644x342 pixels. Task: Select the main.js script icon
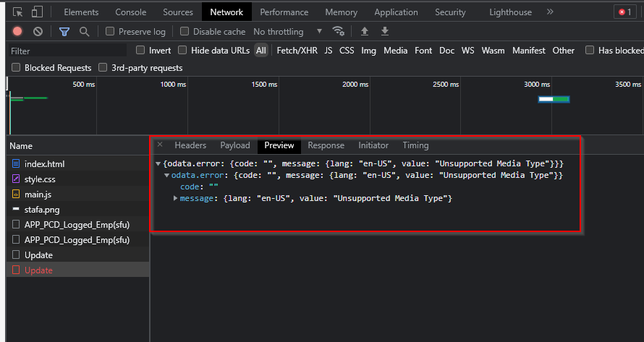(16, 194)
